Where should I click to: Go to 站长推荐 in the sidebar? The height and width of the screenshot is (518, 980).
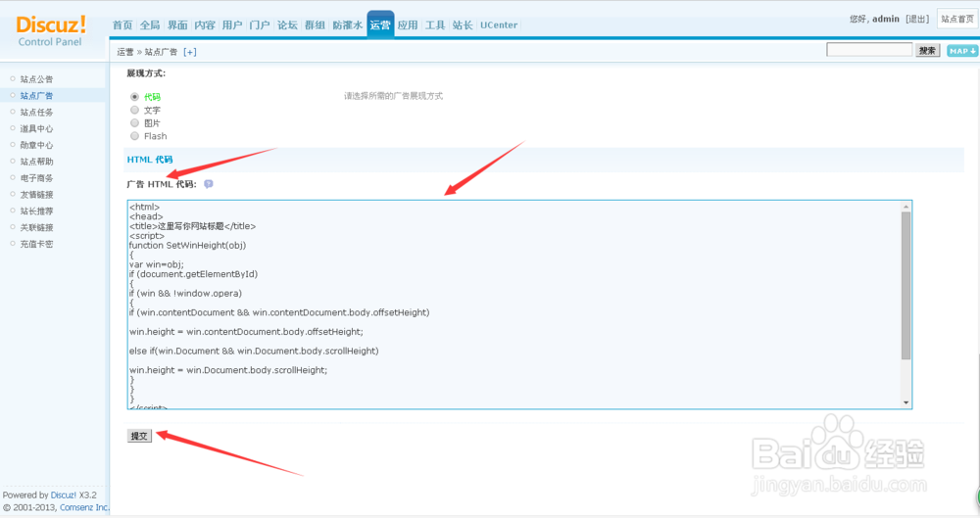click(x=36, y=212)
